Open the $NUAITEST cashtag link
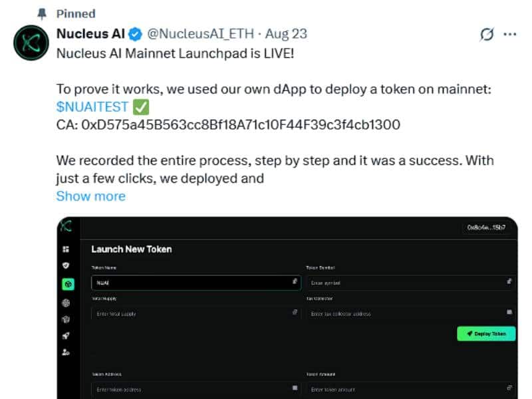532x399 pixels. pos(92,106)
